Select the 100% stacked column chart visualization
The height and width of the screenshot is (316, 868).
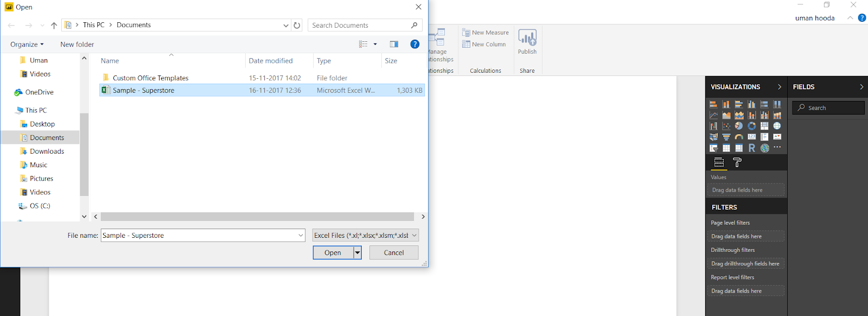pos(777,104)
